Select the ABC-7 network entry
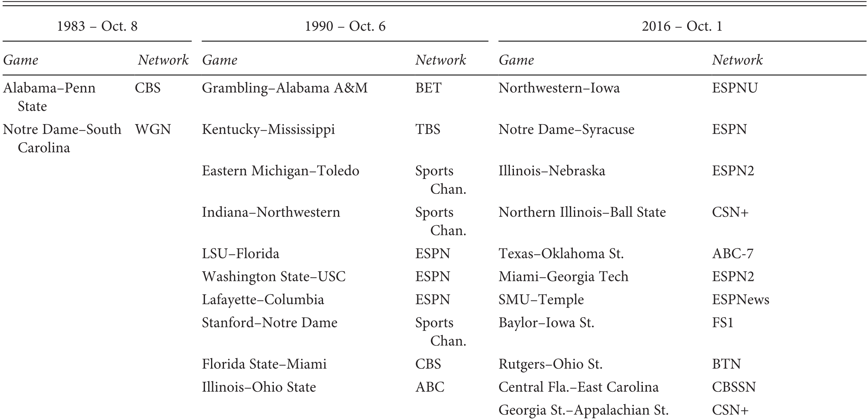This screenshot has width=868, height=420. pos(733,254)
